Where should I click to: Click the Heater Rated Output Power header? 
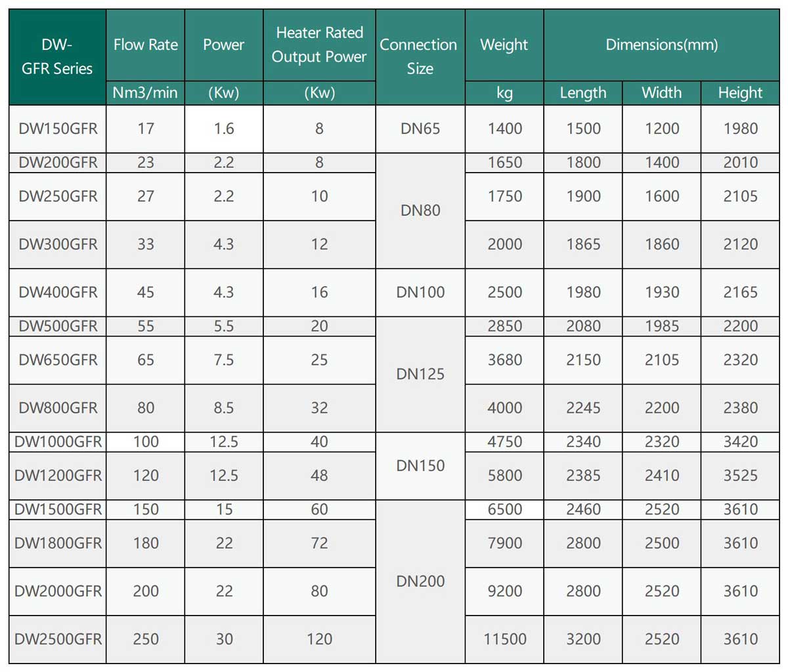[x=318, y=45]
